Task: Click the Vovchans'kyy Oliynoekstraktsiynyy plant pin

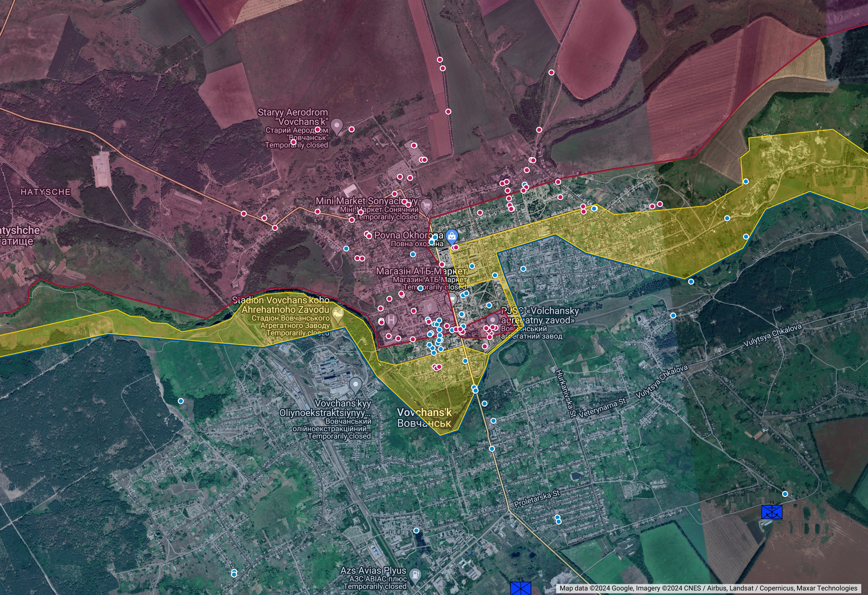Action: tap(355, 384)
